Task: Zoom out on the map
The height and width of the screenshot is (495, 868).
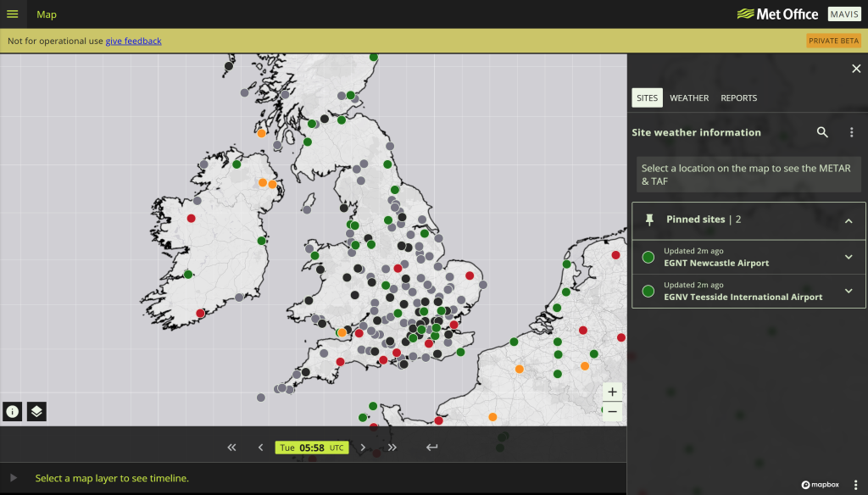Action: tap(612, 411)
